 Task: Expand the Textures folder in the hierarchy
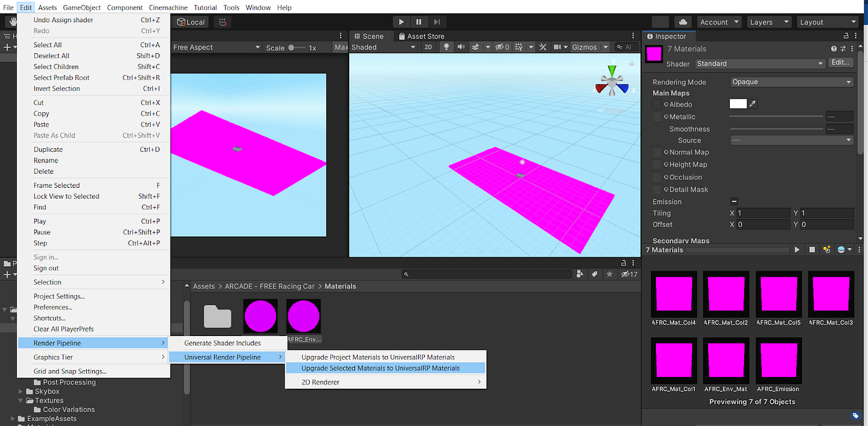point(21,400)
